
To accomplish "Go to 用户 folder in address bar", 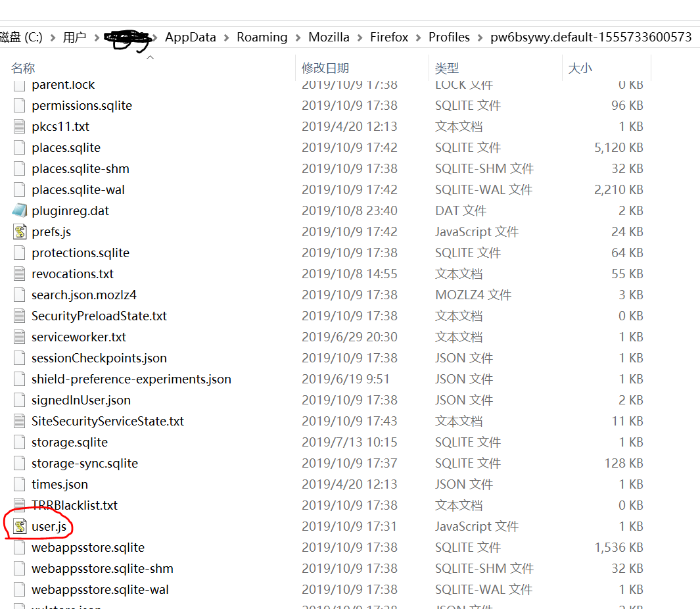I will click(x=74, y=37).
